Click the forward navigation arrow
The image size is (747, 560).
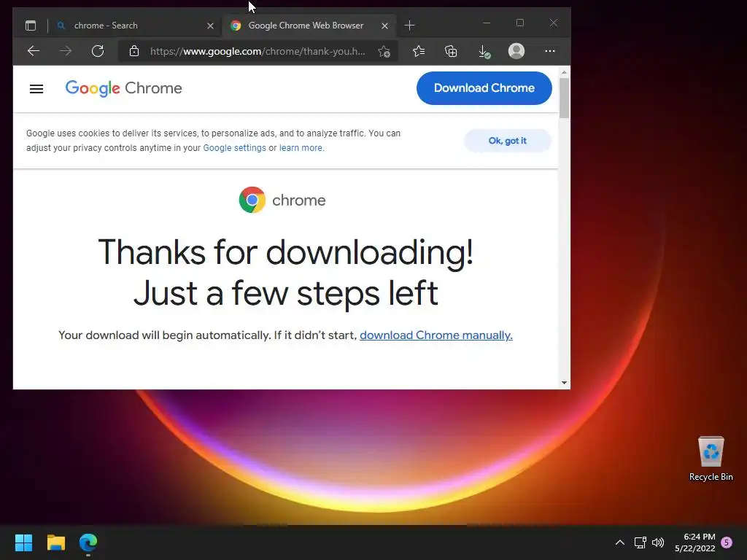(x=66, y=51)
